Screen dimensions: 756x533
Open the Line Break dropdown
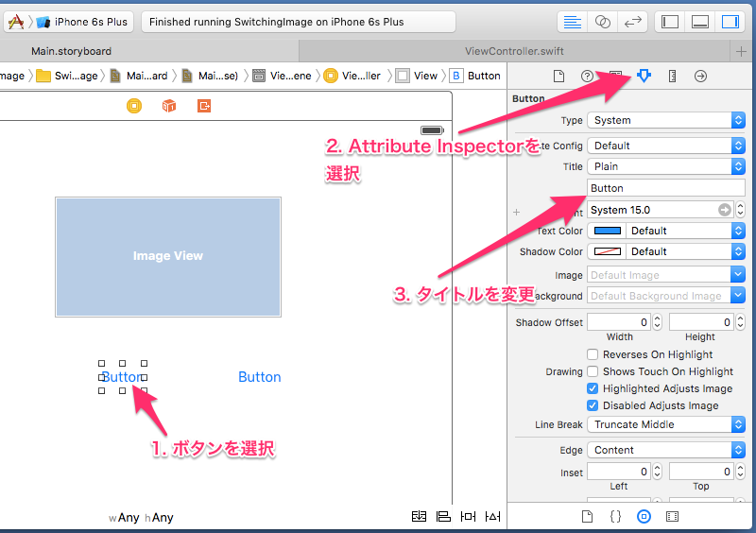click(666, 424)
